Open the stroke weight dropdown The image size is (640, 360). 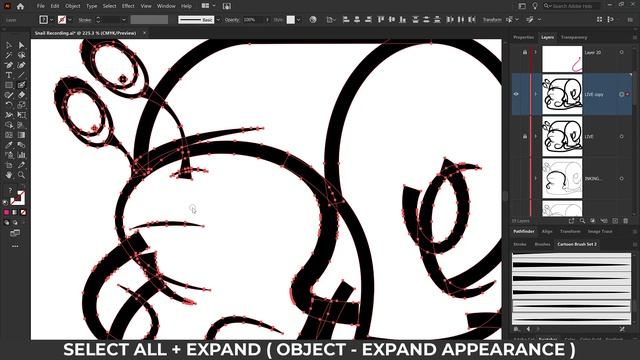[124, 20]
